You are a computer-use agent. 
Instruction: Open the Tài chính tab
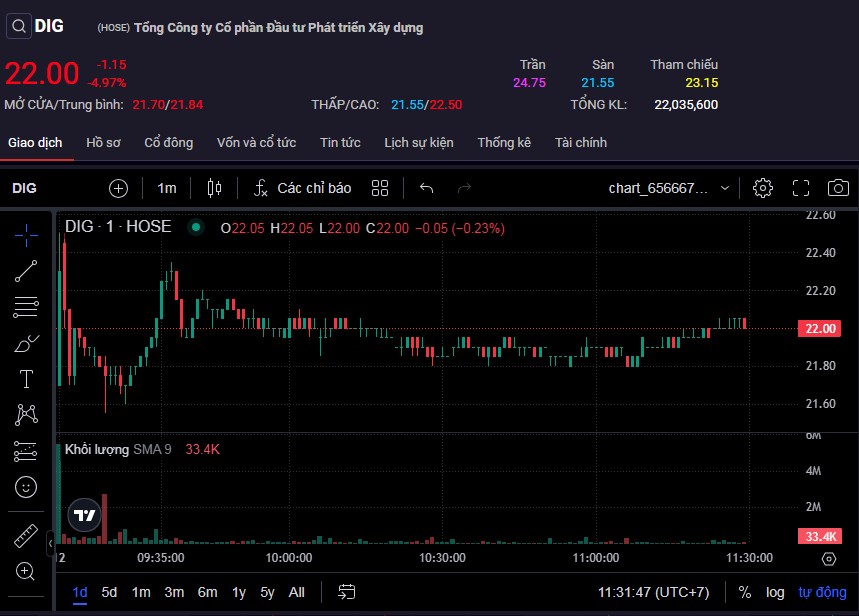pyautogui.click(x=581, y=143)
